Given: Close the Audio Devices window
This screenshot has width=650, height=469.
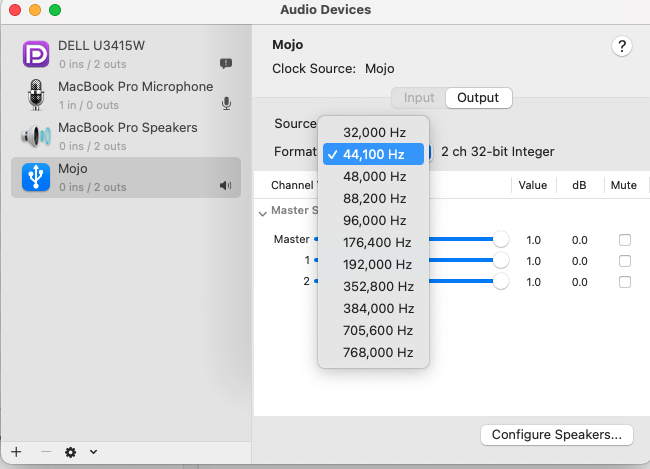Looking at the screenshot, I should pyautogui.click(x=15, y=10).
